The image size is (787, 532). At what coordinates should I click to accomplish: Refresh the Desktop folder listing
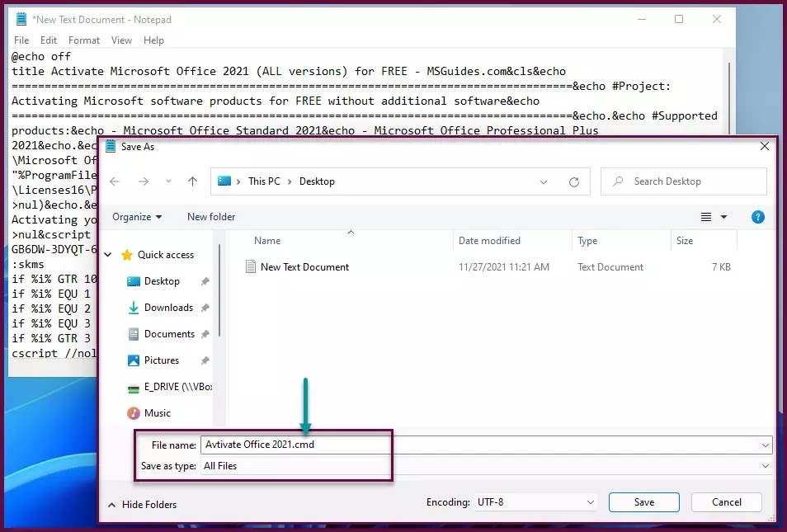click(573, 181)
